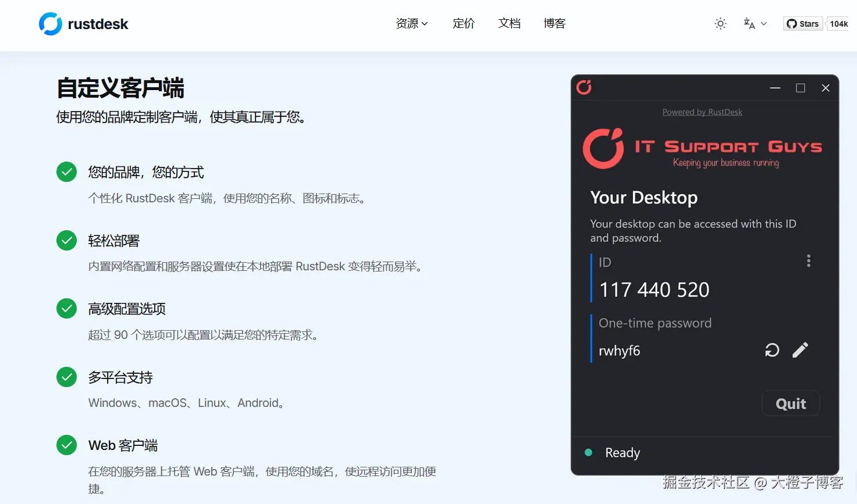Minimize the client window
This screenshot has height=504, width=857.
coord(775,88)
